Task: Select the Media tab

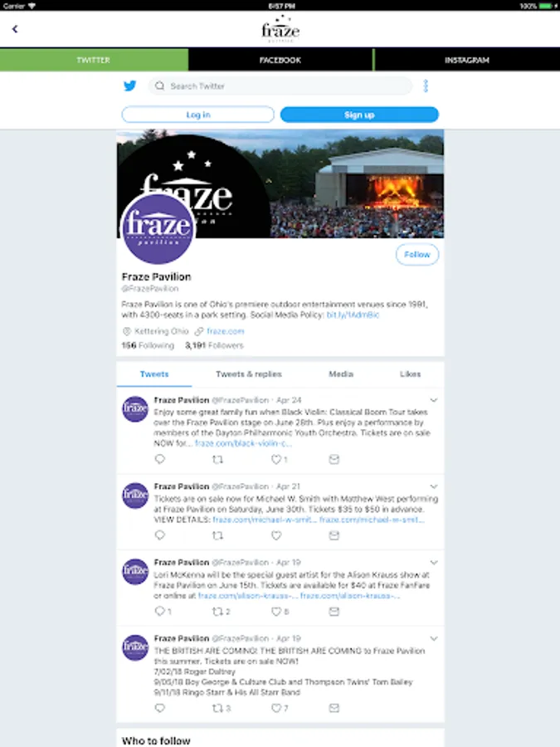Action: pyautogui.click(x=341, y=374)
